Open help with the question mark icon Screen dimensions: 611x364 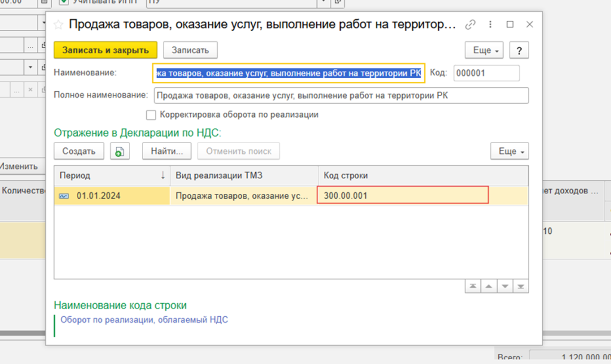click(519, 50)
